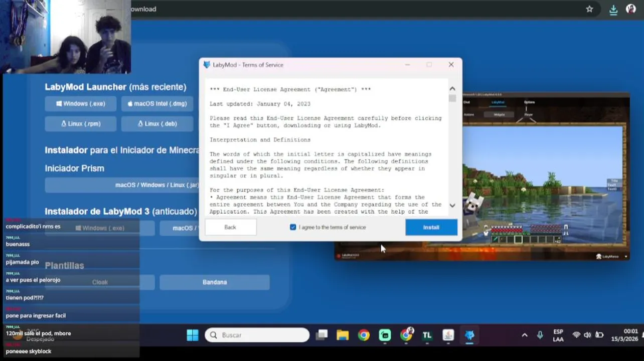Click the volume speaker tray icon
Screen dimensions: 644x361
tap(587, 335)
